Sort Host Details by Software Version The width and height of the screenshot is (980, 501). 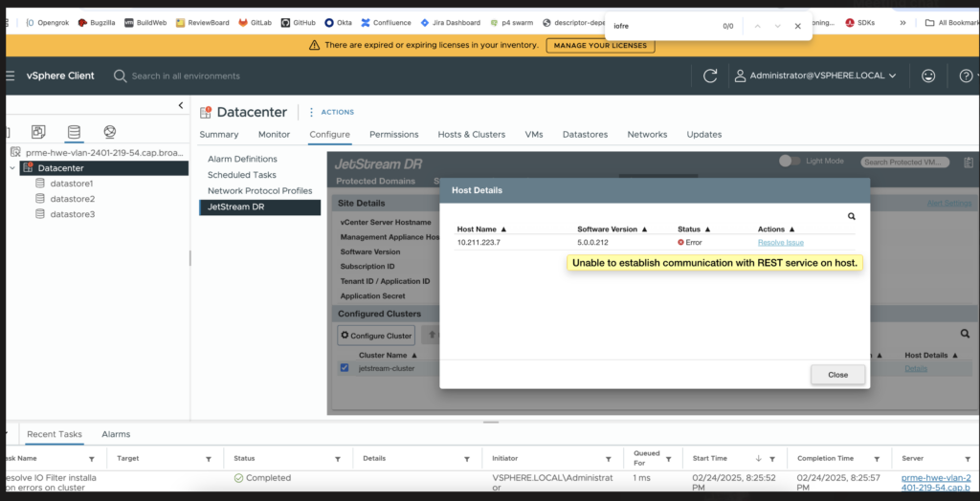point(612,229)
